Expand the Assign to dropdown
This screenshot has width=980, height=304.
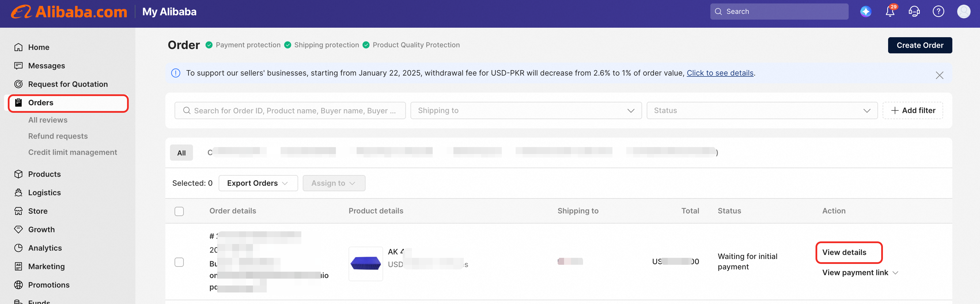pos(334,183)
